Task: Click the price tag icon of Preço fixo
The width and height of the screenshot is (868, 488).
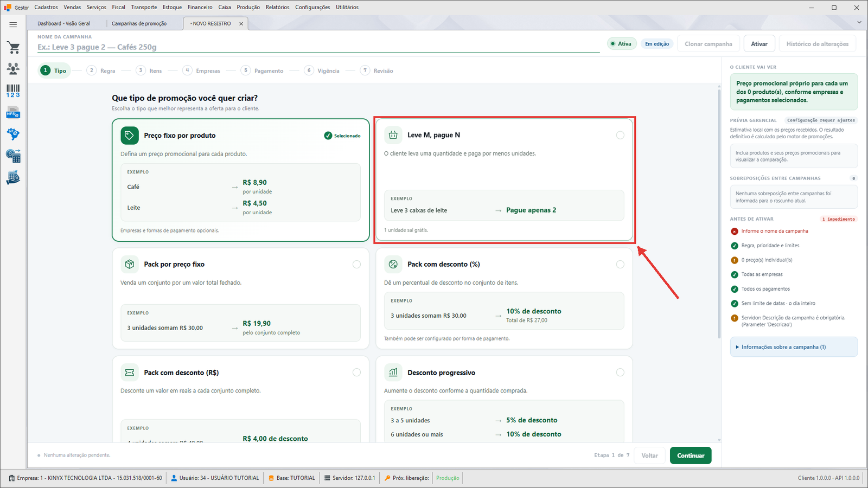Action: pyautogui.click(x=129, y=136)
